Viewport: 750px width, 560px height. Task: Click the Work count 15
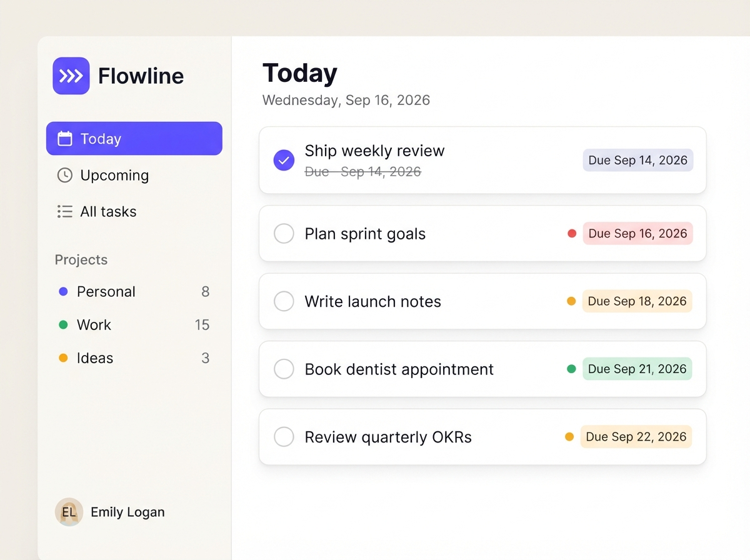202,325
